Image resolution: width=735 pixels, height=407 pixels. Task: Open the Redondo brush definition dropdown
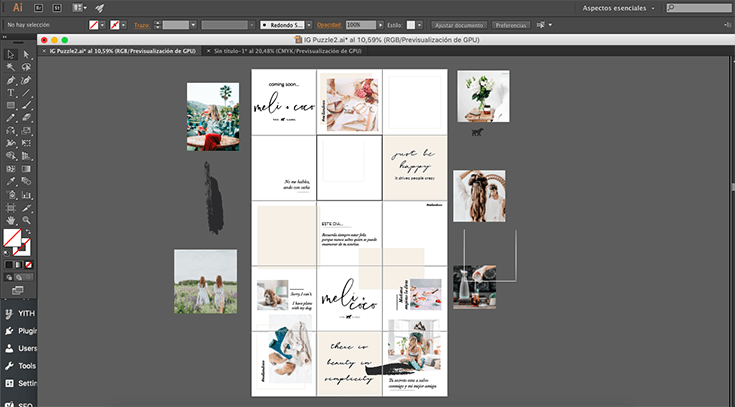(x=309, y=25)
